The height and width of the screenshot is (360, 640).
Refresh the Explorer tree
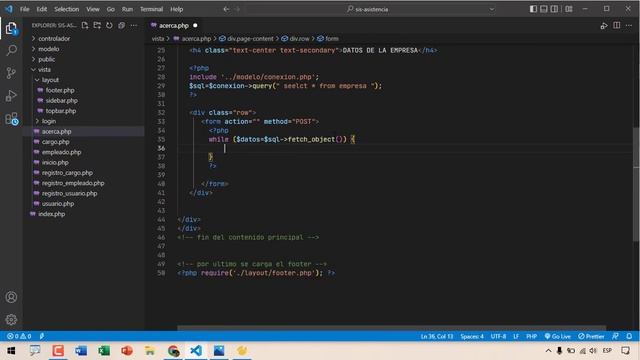tap(109, 25)
